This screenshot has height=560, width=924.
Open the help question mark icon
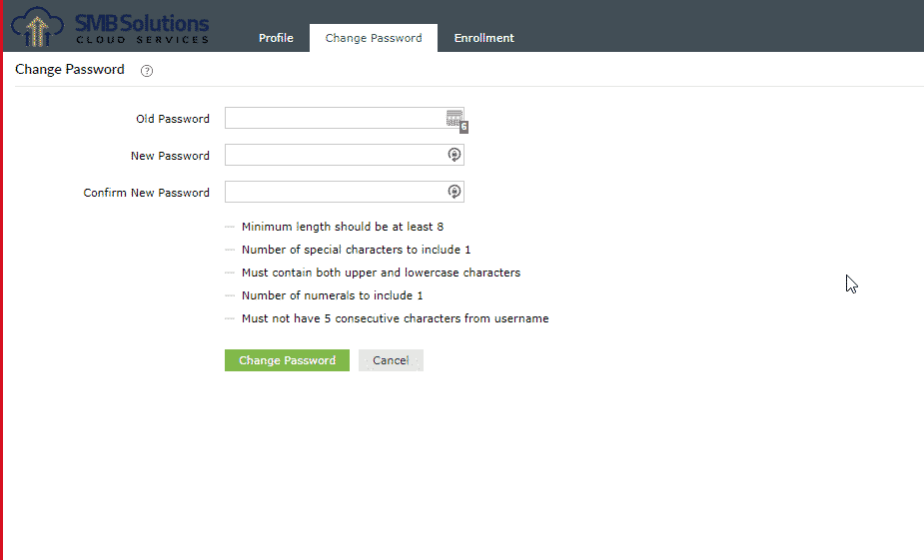click(x=147, y=71)
